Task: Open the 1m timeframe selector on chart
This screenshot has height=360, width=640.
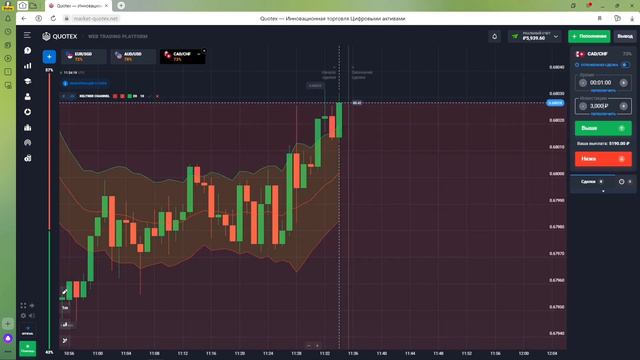Action: coord(65,308)
